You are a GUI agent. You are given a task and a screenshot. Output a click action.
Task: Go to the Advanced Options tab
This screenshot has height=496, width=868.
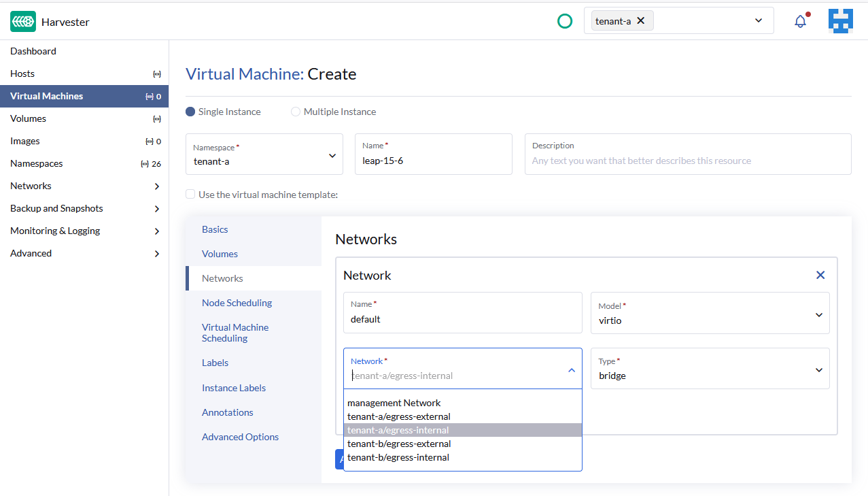pos(240,436)
